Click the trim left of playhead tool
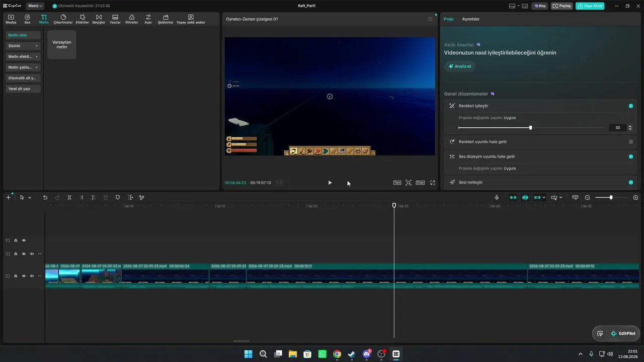 tap(82, 198)
